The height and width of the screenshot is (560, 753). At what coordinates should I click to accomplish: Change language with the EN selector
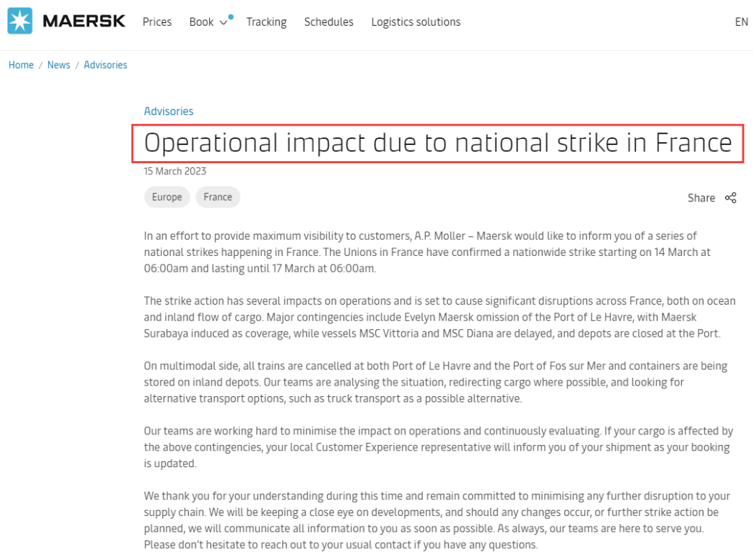(741, 22)
